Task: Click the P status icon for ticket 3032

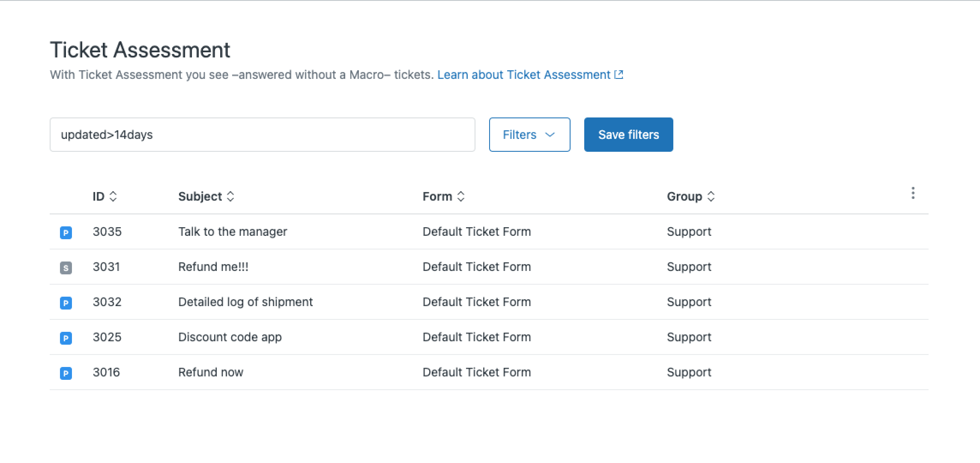Action: (x=66, y=303)
